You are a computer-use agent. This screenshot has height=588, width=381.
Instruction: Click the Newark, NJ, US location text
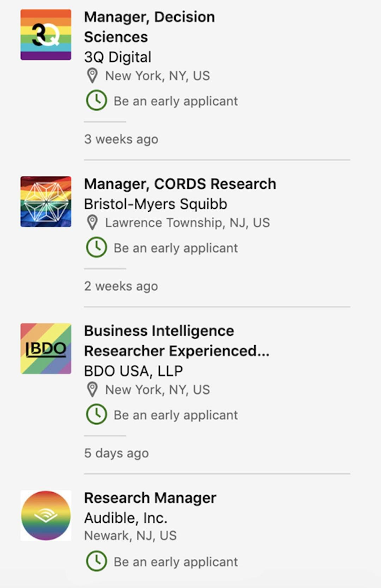tap(130, 535)
